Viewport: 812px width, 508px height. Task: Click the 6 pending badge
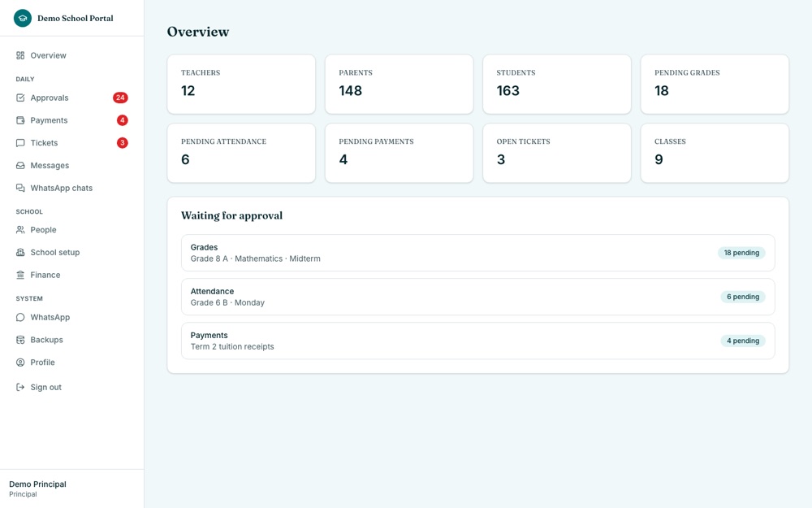tap(743, 297)
